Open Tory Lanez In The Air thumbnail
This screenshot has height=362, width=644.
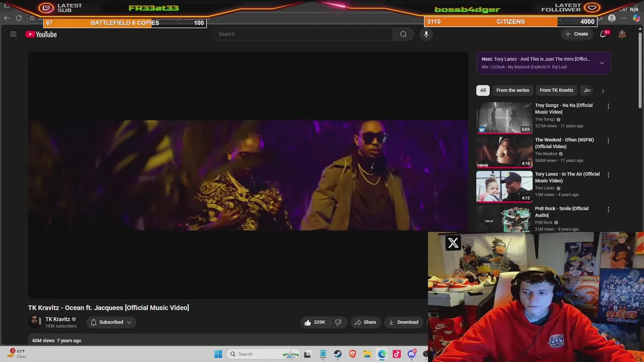[504, 187]
